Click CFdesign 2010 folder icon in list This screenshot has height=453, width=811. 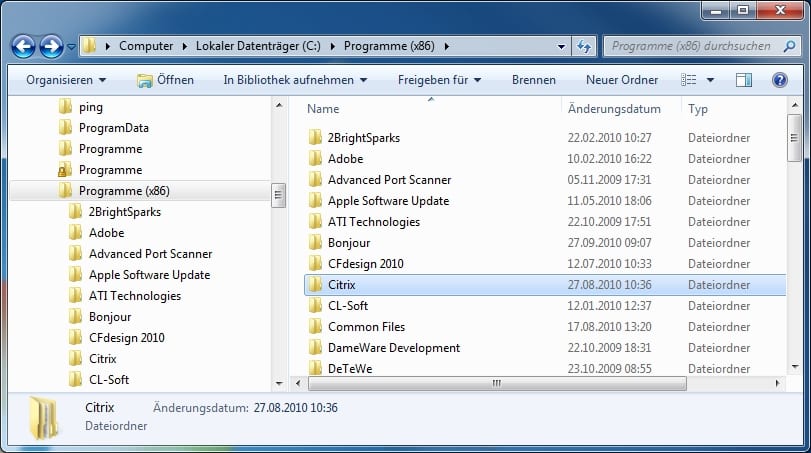(315, 264)
